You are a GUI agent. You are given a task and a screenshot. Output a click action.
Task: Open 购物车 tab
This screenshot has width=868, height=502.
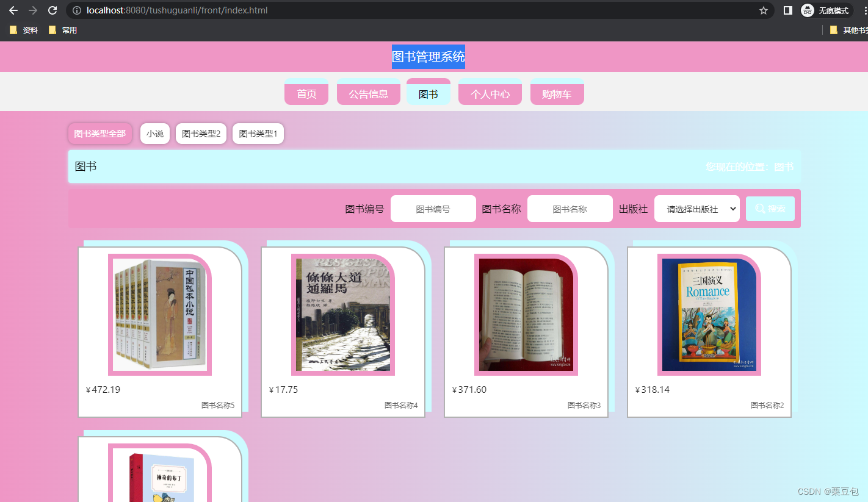pos(557,91)
